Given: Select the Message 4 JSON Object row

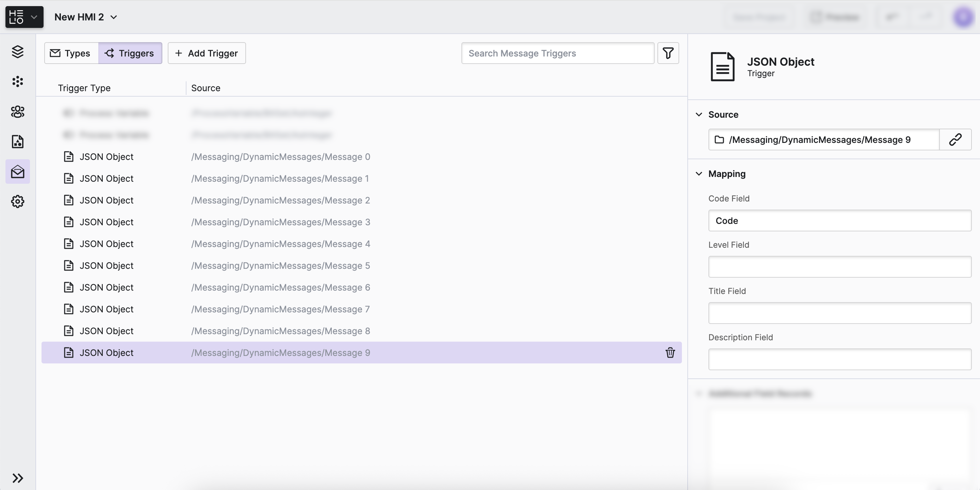Looking at the screenshot, I should [x=281, y=244].
